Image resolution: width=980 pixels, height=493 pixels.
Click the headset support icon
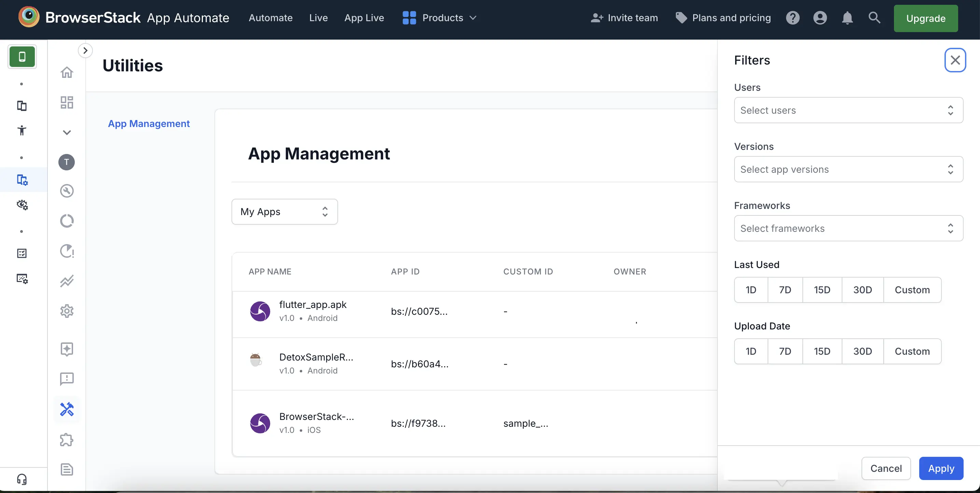22,479
